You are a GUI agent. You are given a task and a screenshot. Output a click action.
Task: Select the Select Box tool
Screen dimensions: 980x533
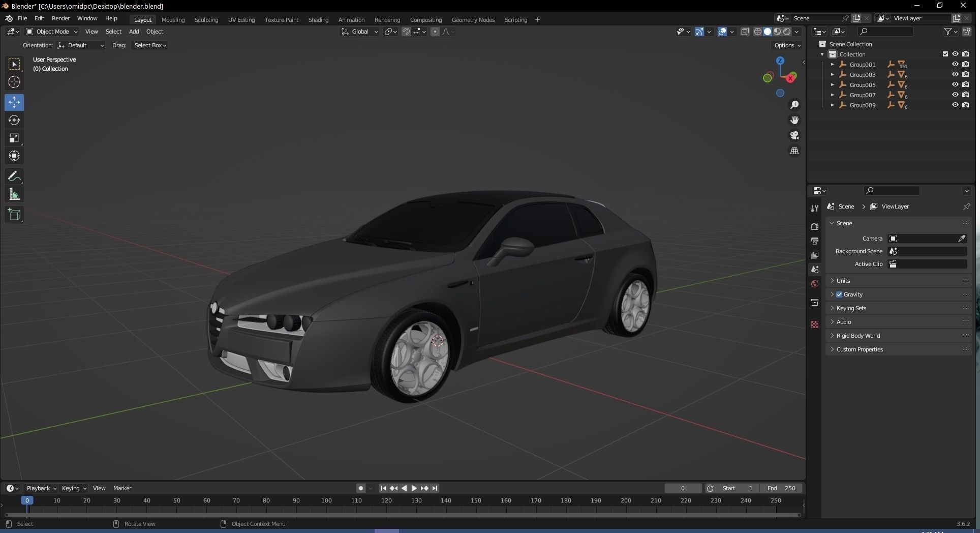pyautogui.click(x=14, y=64)
